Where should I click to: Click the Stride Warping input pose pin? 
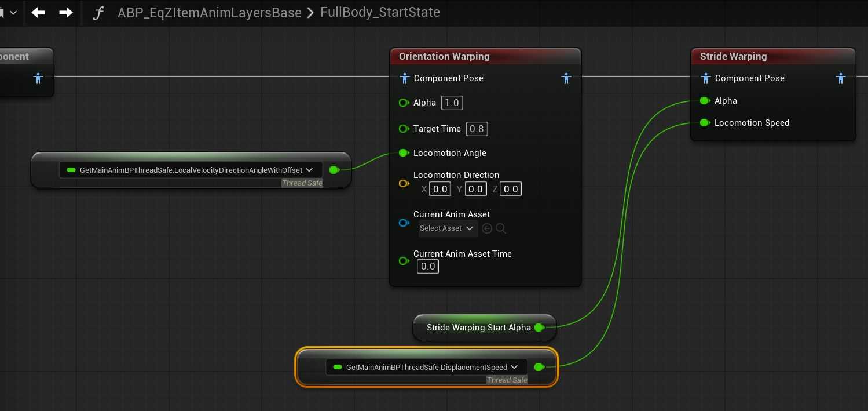(x=705, y=78)
